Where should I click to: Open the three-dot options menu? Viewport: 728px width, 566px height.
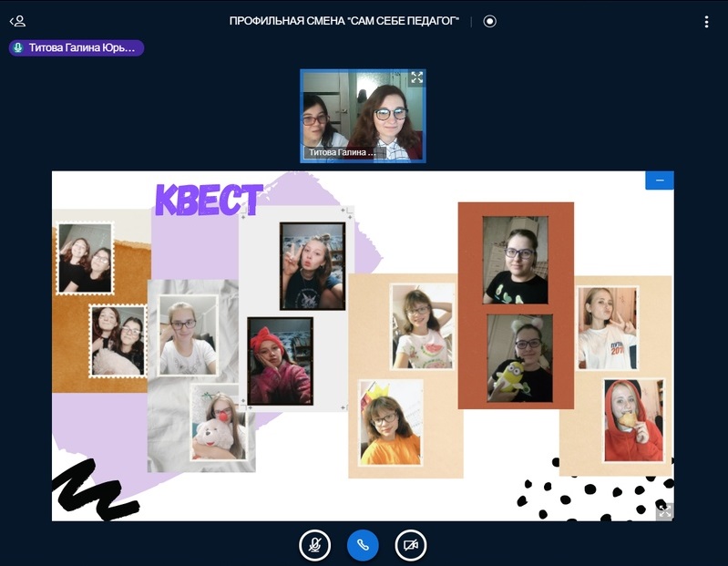pyautogui.click(x=706, y=21)
